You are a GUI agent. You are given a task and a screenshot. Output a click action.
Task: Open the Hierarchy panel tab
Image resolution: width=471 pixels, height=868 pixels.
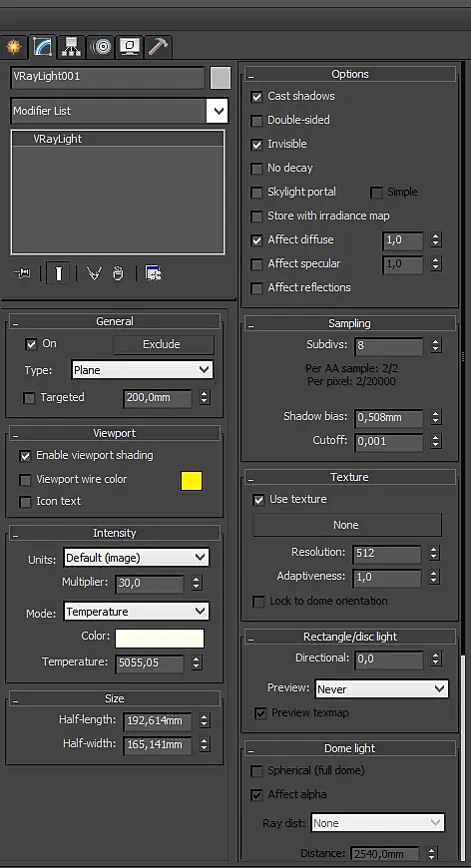tap(72, 47)
